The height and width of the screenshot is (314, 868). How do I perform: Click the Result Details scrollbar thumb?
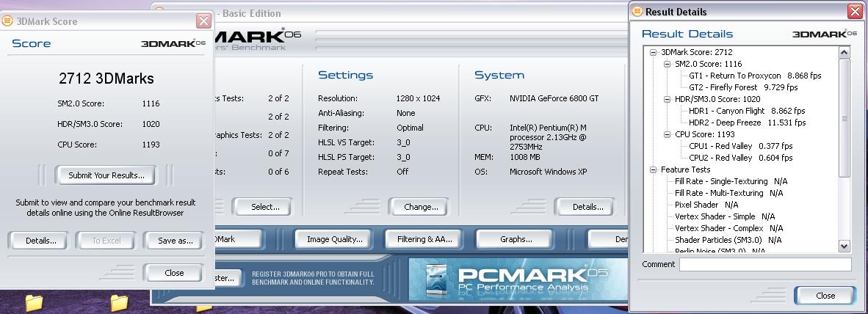845,117
